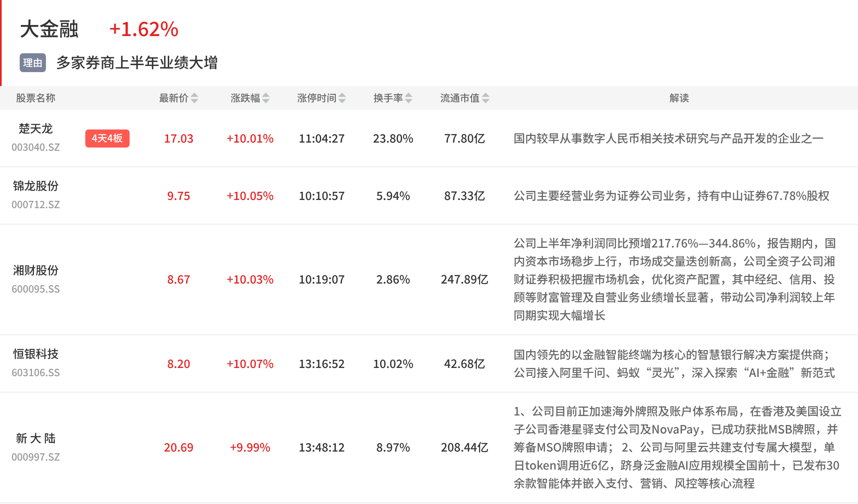The height and width of the screenshot is (504, 858).
Task: Sort by 涨跌幅 column arrow icon
Action: (266, 98)
